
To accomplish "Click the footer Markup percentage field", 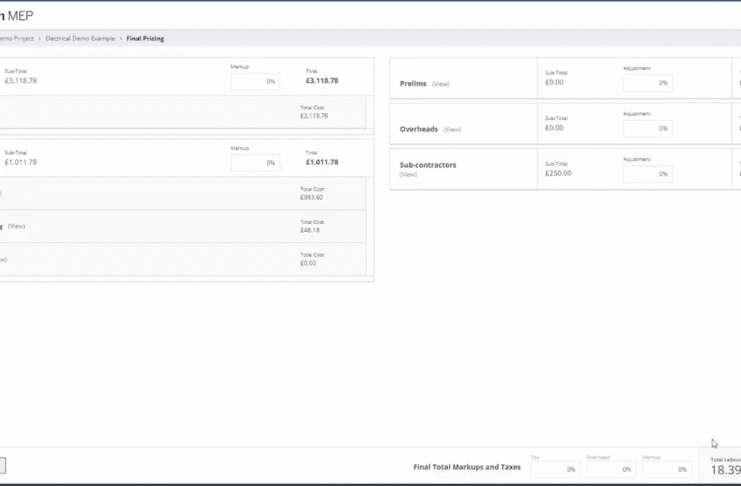I will click(x=666, y=469).
